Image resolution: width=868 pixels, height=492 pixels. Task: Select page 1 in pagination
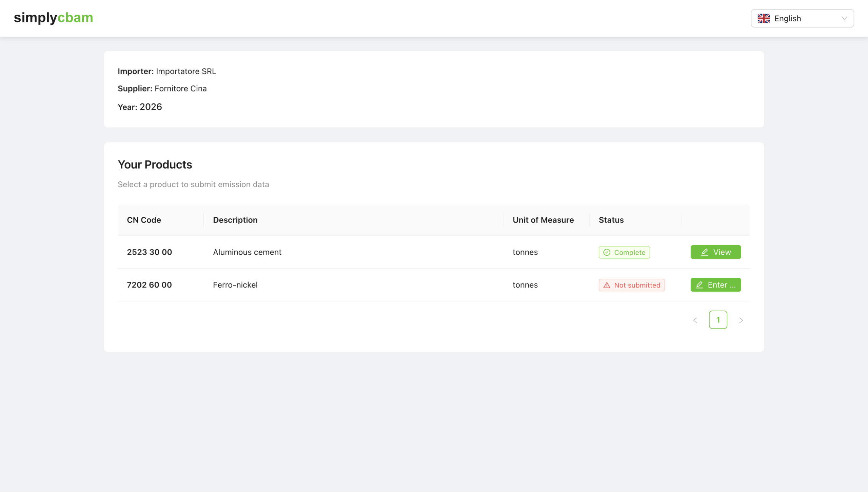[x=718, y=320]
